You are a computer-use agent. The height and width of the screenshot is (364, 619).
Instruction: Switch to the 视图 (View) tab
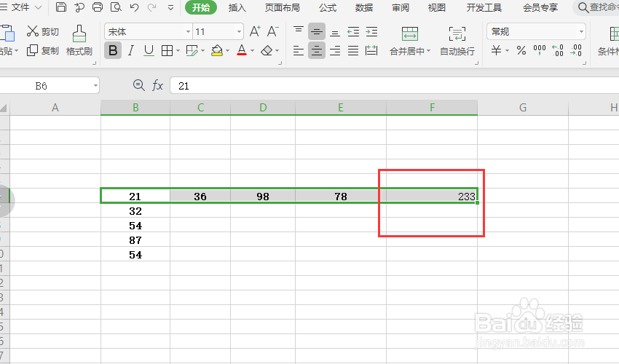point(437,7)
